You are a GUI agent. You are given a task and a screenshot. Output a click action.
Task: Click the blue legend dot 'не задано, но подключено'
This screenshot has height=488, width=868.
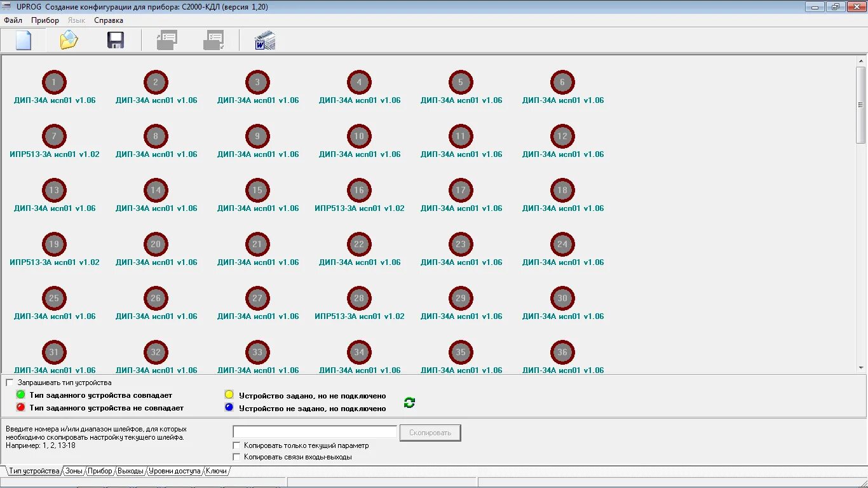(x=229, y=407)
